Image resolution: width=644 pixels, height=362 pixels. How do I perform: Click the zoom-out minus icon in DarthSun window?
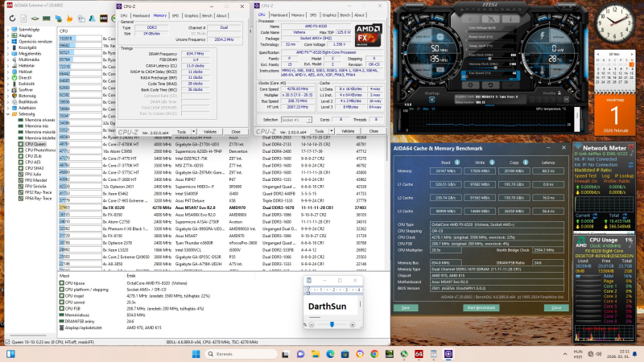pyautogui.click(x=312, y=325)
